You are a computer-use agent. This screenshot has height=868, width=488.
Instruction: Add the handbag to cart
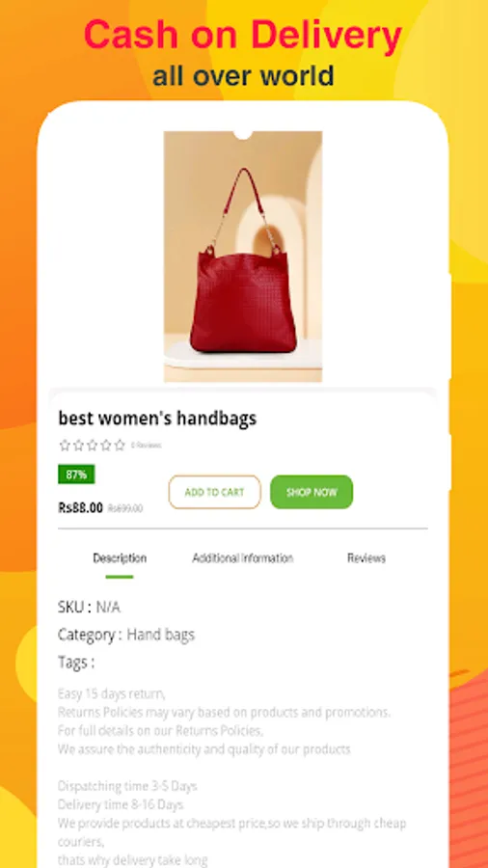click(214, 492)
